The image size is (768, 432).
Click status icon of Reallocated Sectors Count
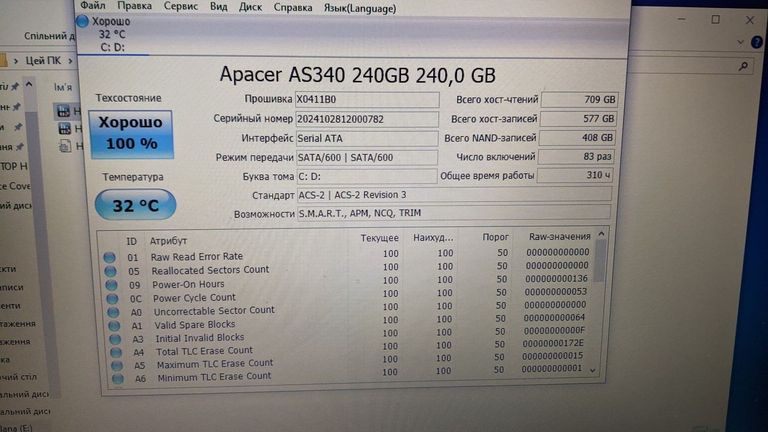110,271
